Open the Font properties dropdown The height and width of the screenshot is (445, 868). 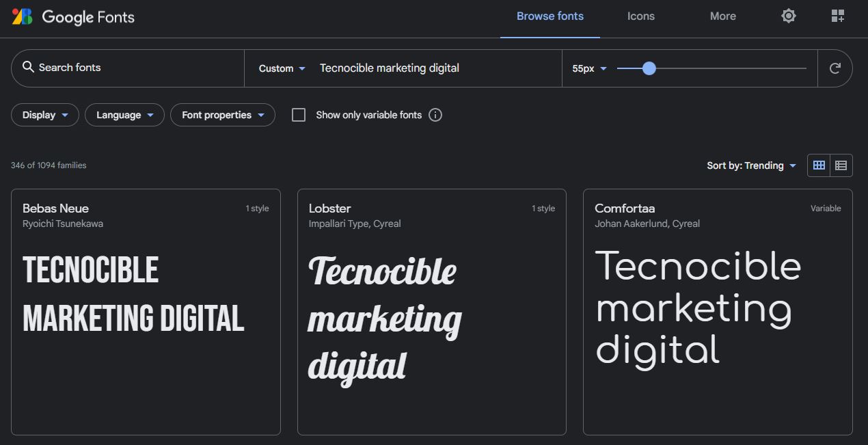(x=222, y=115)
